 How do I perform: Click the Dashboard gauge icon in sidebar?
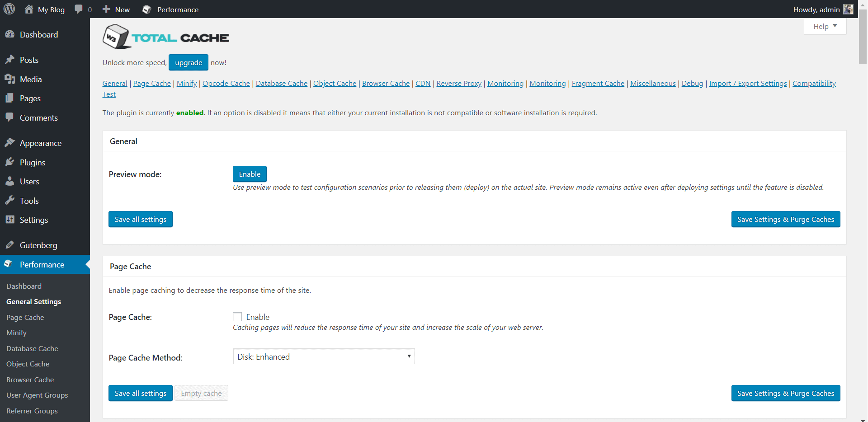click(9, 34)
